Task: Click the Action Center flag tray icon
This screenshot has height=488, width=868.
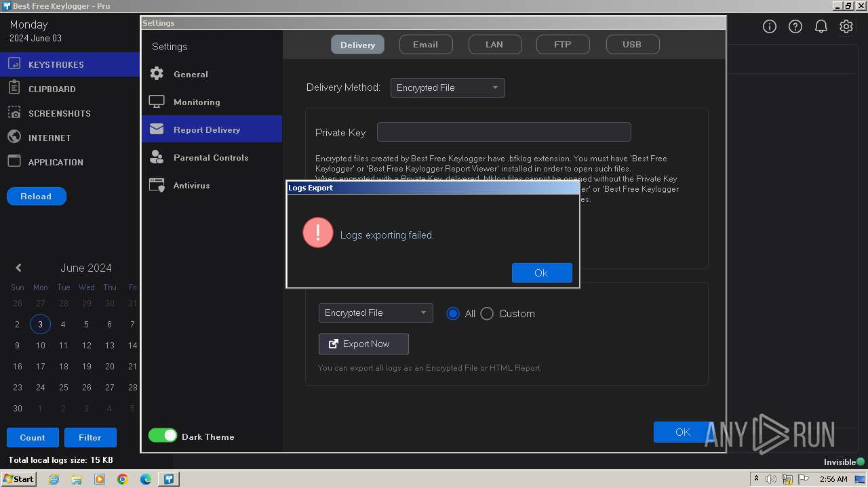Action: pos(804,479)
